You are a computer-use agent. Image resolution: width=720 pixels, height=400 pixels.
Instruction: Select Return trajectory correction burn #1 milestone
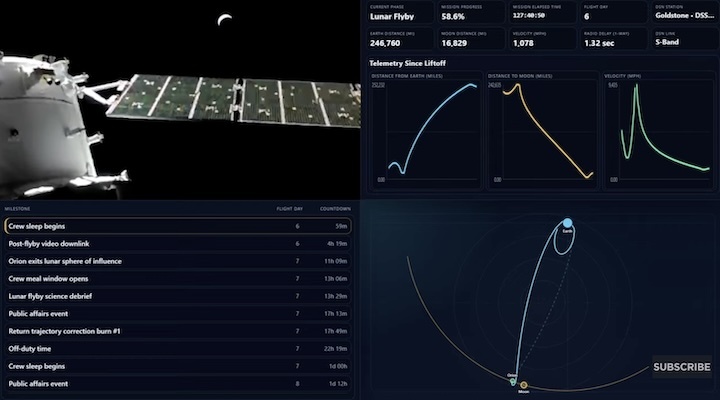(178, 331)
